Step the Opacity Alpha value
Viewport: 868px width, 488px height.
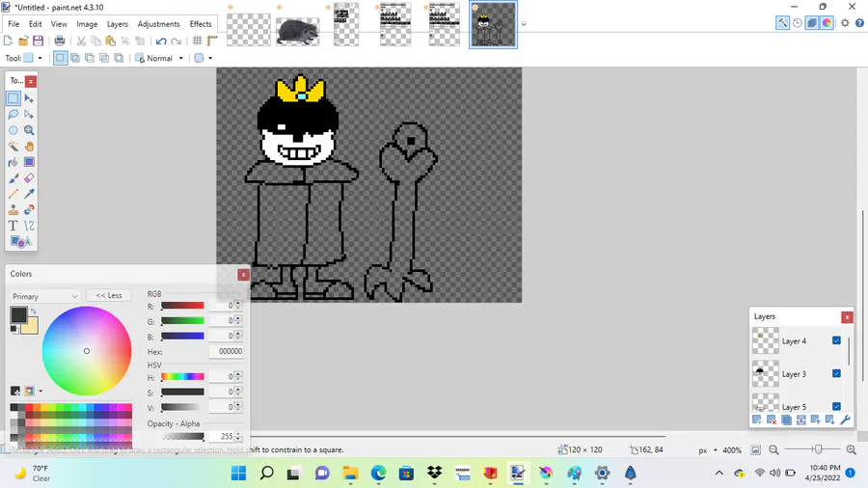tap(238, 437)
